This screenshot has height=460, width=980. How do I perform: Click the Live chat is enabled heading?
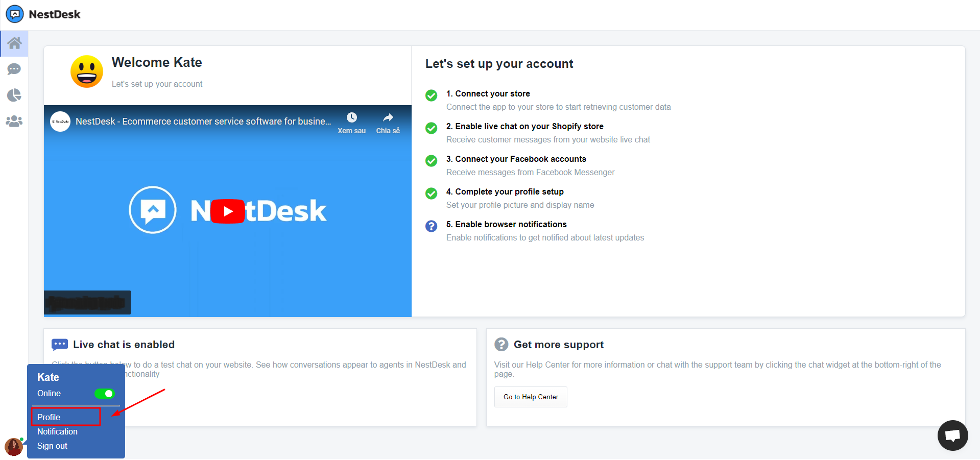click(124, 345)
